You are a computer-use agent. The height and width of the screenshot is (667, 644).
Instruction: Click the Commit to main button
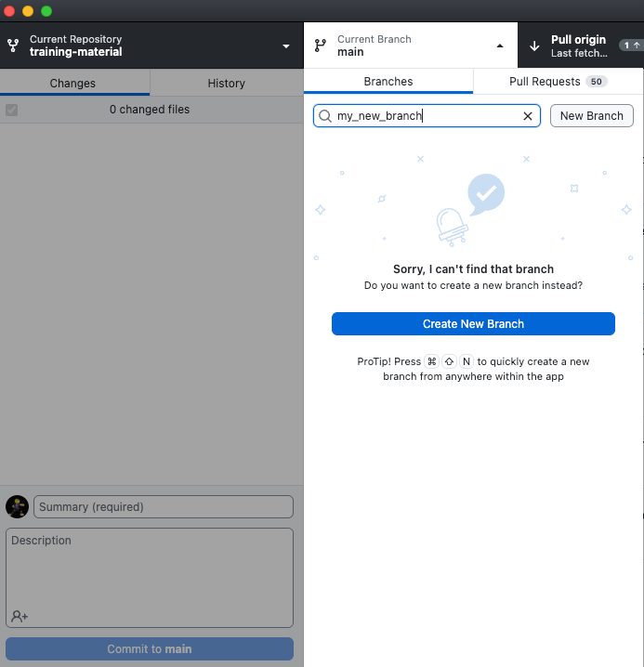pos(150,648)
